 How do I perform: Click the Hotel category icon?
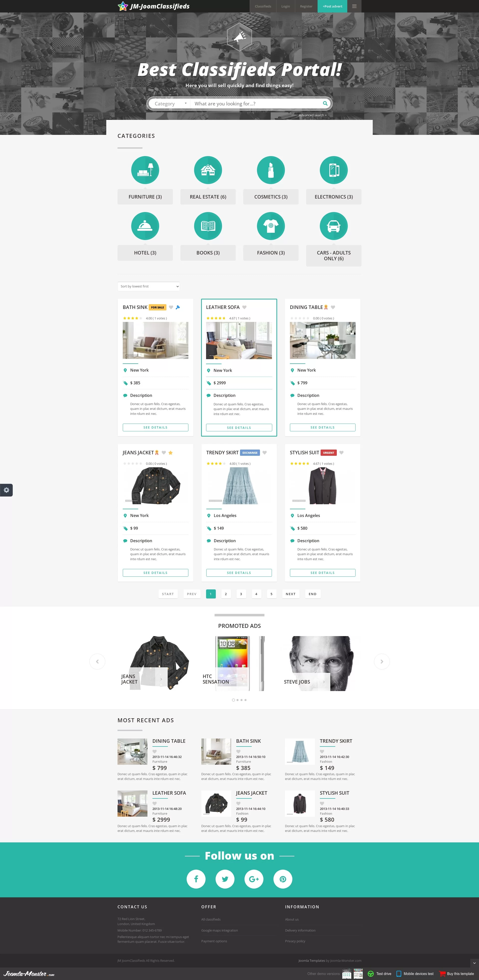145,227
